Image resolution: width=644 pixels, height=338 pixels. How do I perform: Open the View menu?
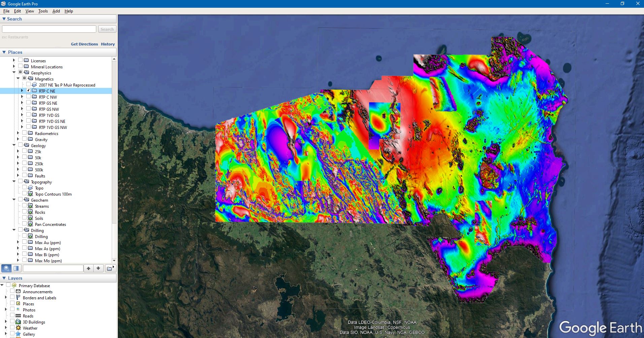click(30, 11)
